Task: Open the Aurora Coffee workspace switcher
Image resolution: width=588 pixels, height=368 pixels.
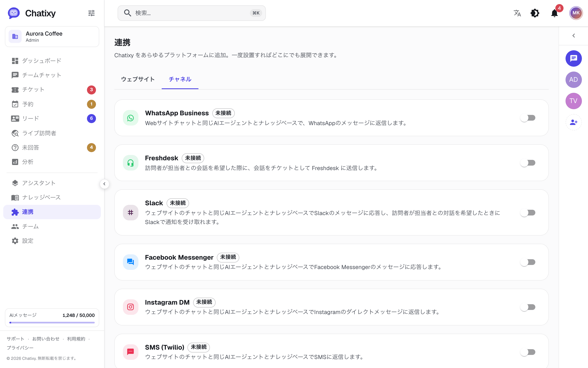Action: pos(52,37)
